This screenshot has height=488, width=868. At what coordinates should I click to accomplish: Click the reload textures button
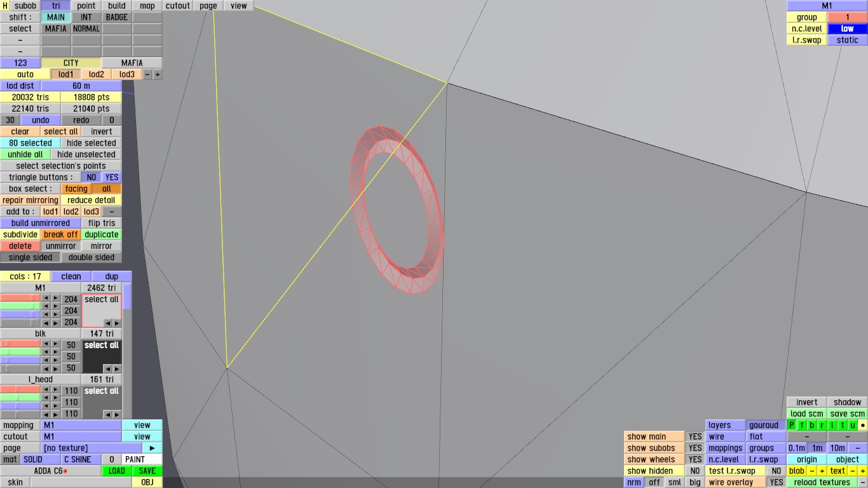822,482
